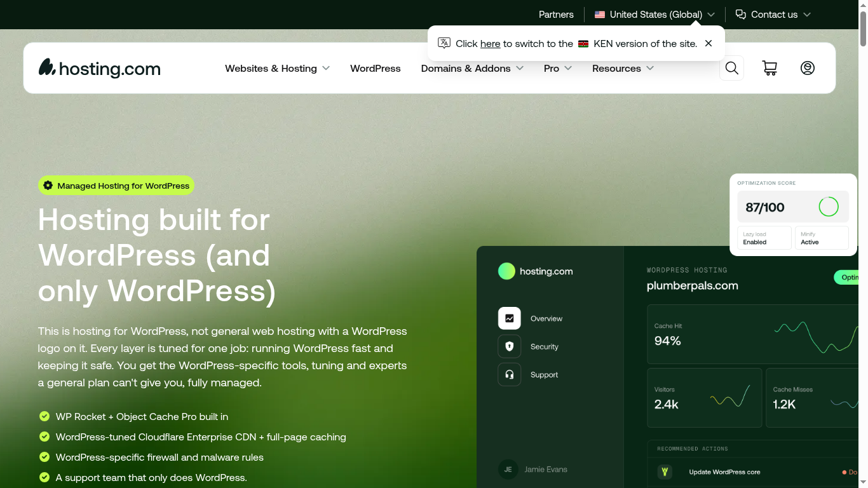Viewport: 868px width, 488px height.
Task: Click the 87/100 optimization score value
Action: tap(765, 207)
